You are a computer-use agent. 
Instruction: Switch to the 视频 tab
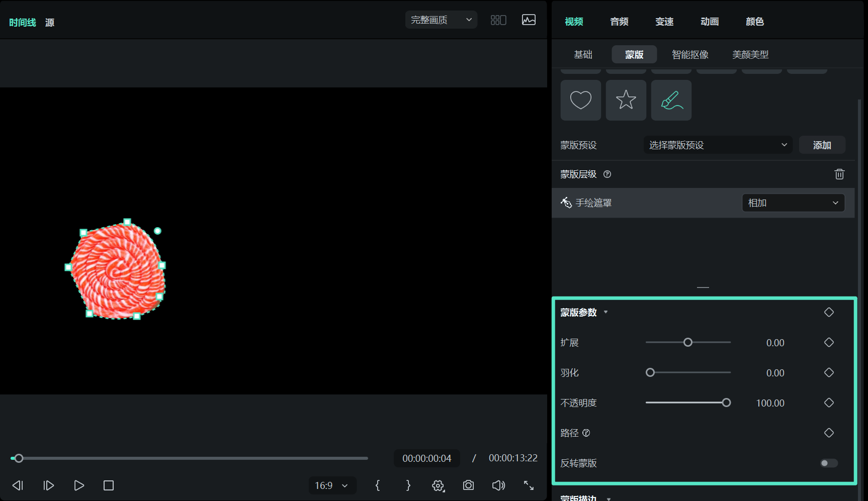(574, 22)
